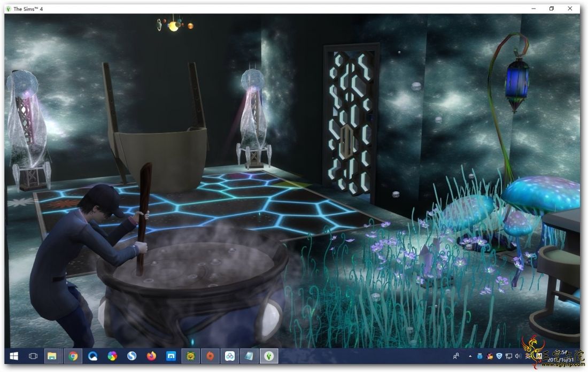Open the People icon in system tray

pos(456,356)
